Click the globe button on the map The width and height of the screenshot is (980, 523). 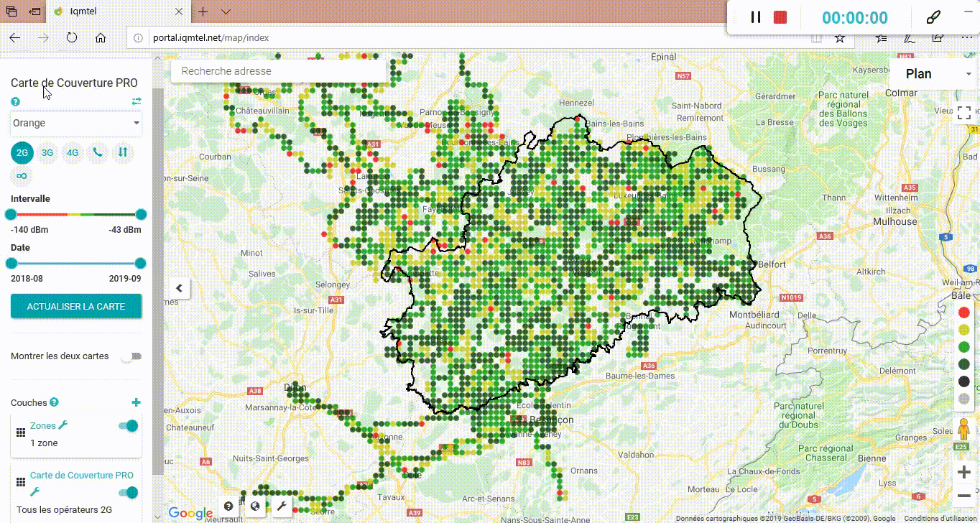click(255, 506)
